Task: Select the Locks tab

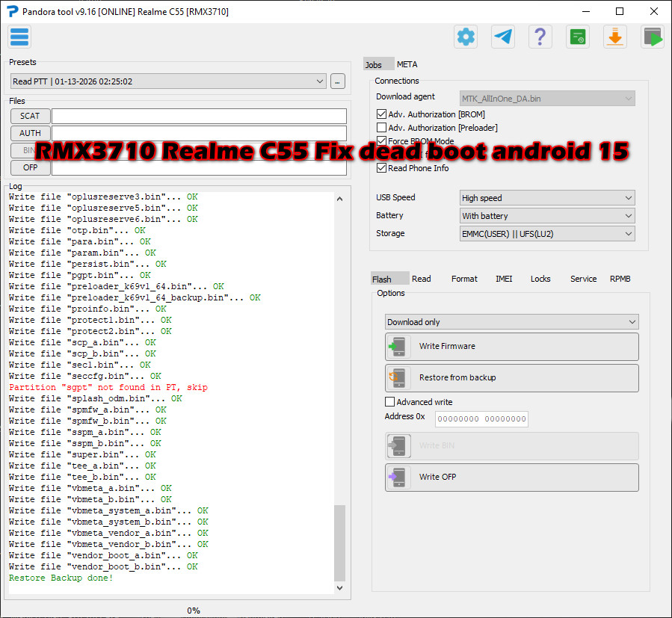Action: pos(540,279)
